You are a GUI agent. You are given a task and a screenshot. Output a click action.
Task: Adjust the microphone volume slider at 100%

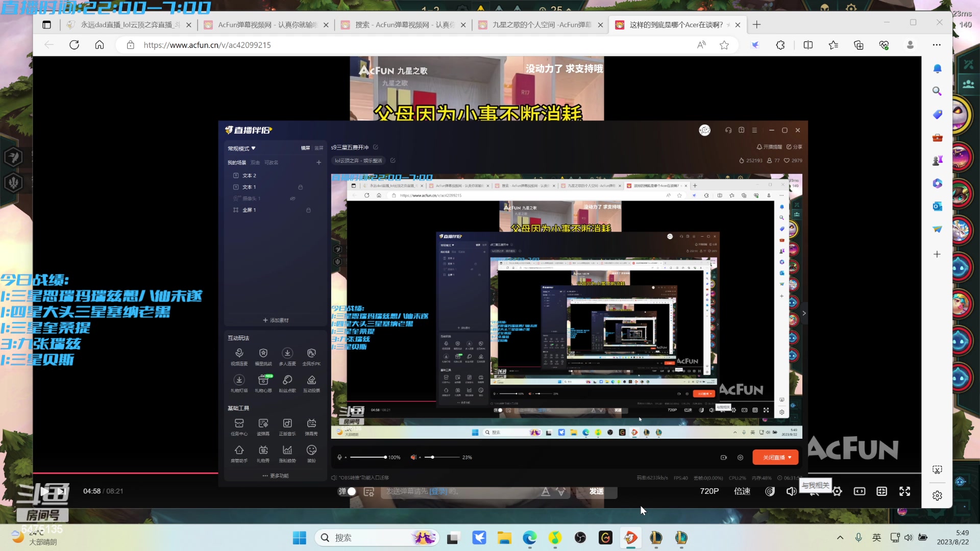point(368,457)
